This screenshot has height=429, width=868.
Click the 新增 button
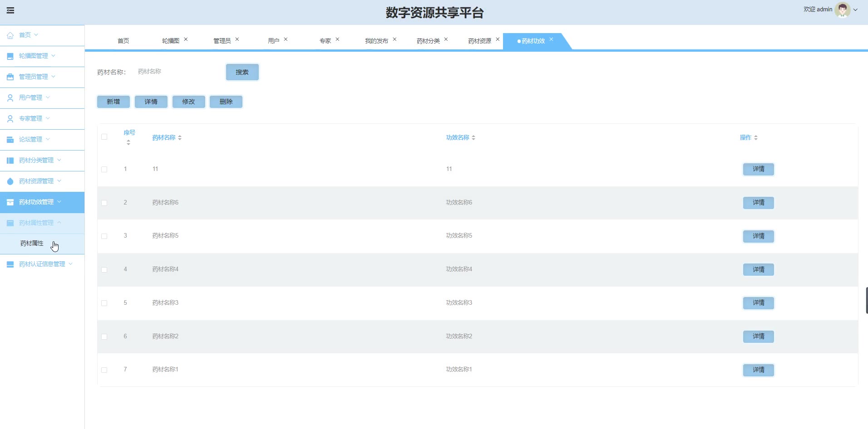pos(113,102)
